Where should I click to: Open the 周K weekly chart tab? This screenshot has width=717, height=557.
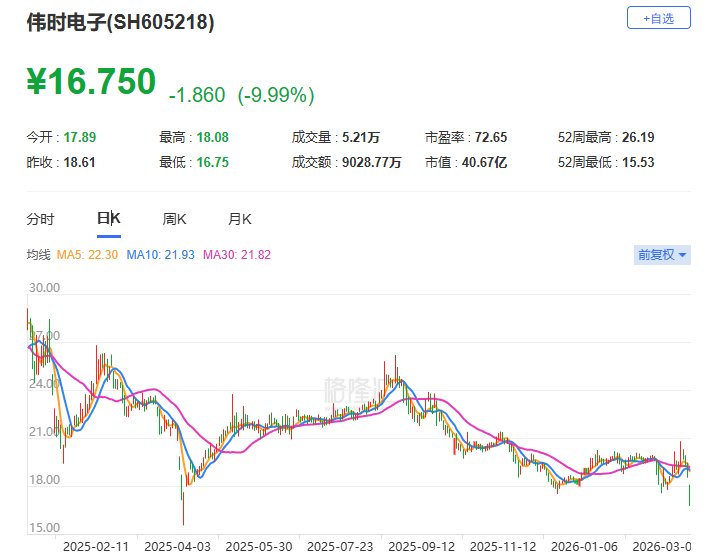point(174,219)
